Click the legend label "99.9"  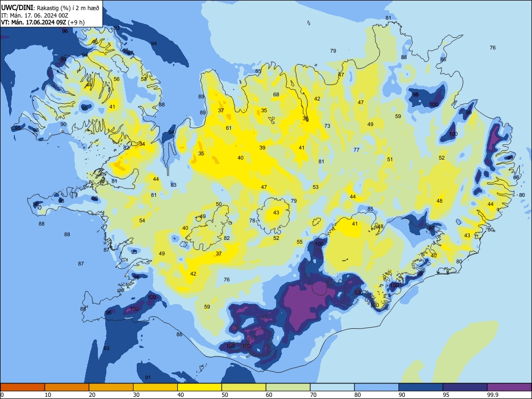click(x=492, y=395)
